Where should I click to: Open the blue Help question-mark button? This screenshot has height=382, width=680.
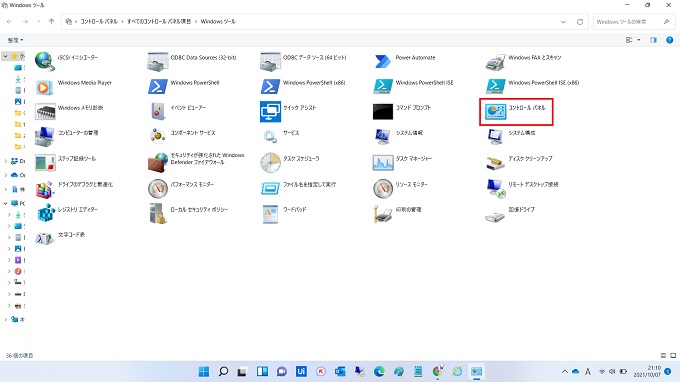click(670, 40)
